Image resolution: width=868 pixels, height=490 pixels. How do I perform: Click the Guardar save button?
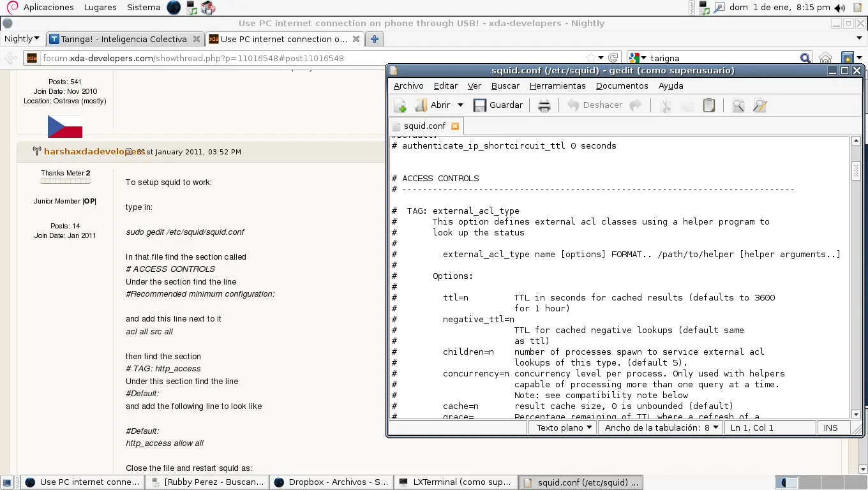(498, 105)
